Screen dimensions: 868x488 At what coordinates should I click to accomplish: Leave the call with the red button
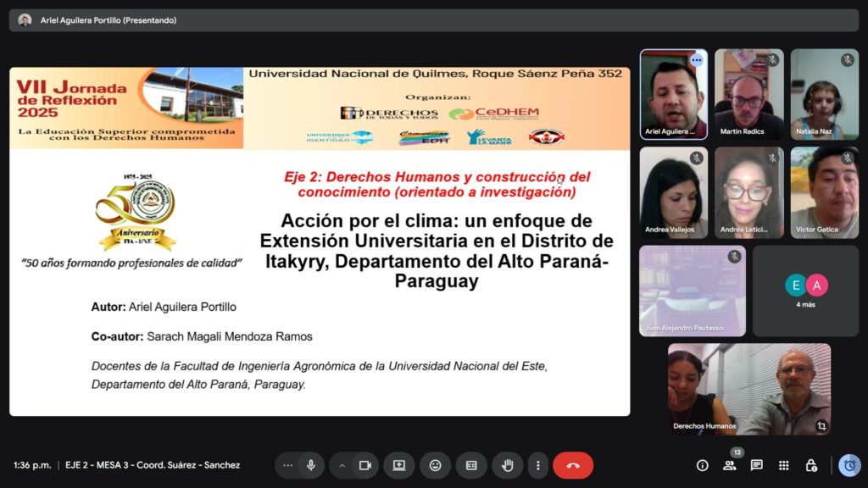pos(573,465)
